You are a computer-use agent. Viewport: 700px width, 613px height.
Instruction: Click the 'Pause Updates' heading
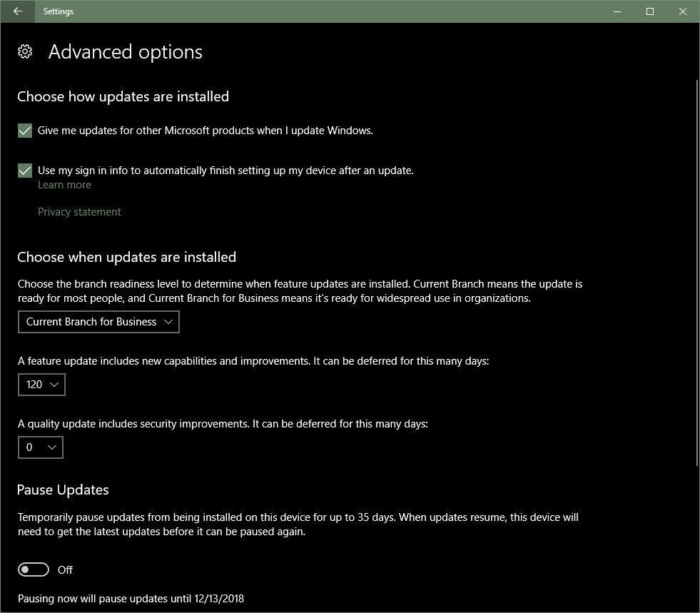coord(63,490)
